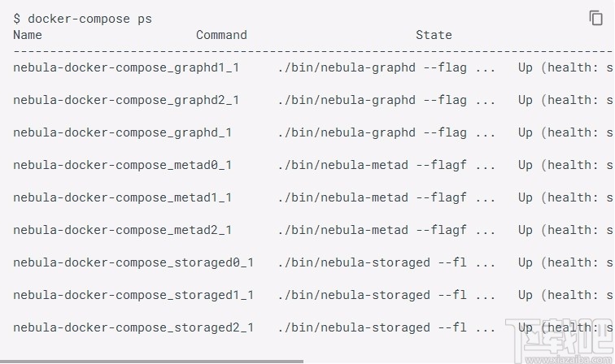The height and width of the screenshot is (364, 615).
Task: Click the copy code icon
Action: (596, 18)
